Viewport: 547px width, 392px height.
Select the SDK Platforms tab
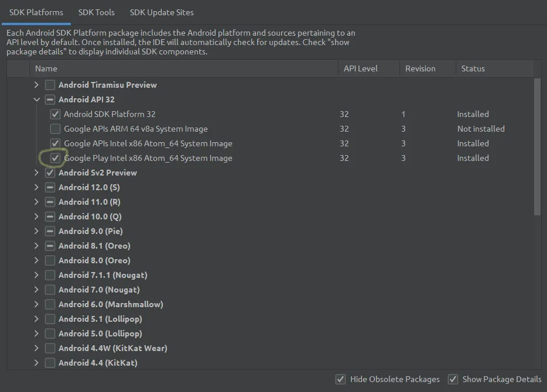[x=36, y=12]
